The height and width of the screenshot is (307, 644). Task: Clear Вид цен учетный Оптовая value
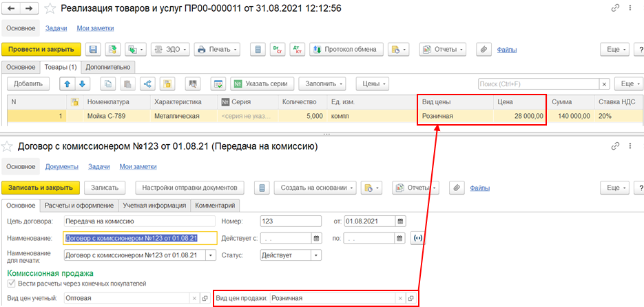tap(195, 298)
